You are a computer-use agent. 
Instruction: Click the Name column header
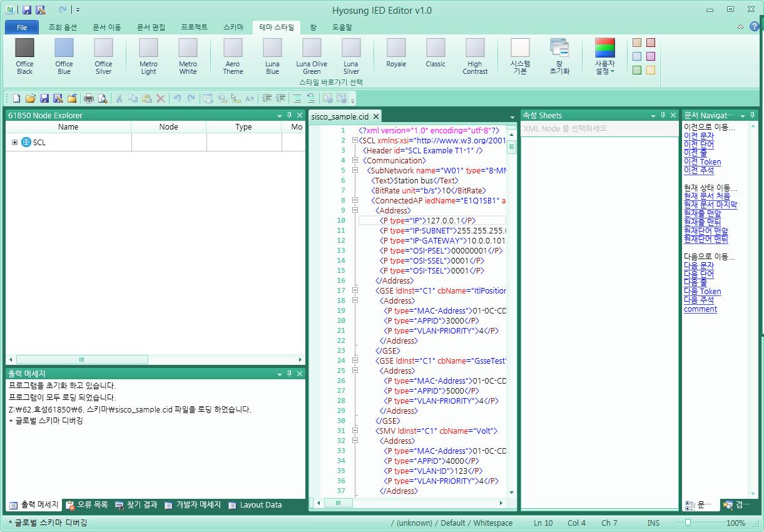(68, 127)
